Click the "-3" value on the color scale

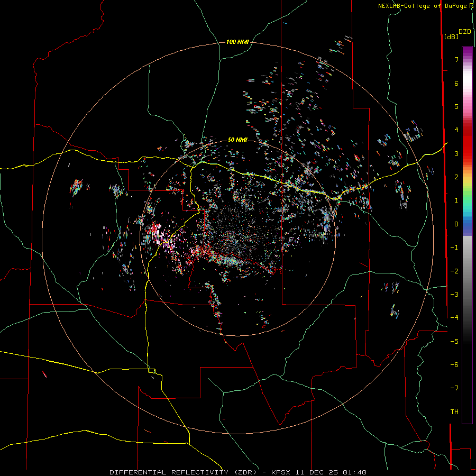click(454, 295)
